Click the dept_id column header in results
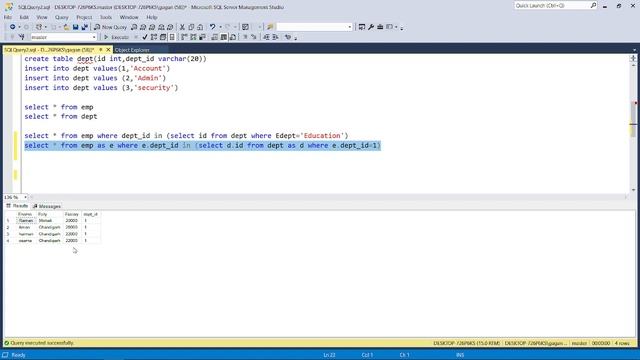The height and width of the screenshot is (360, 640). tap(90, 214)
